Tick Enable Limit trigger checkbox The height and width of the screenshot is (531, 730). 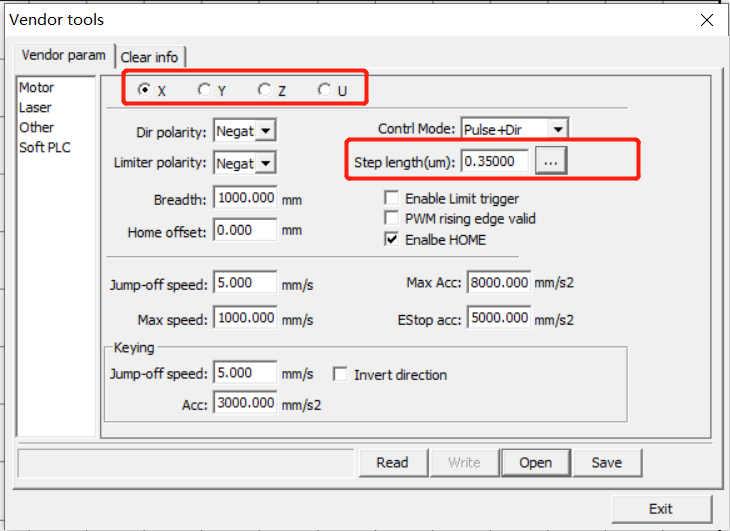(392, 198)
